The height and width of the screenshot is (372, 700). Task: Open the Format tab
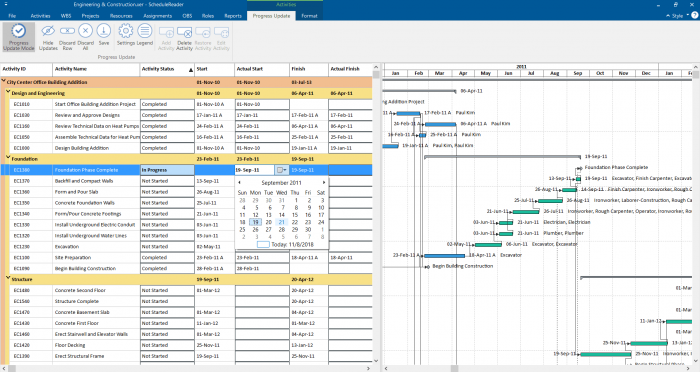click(x=309, y=16)
